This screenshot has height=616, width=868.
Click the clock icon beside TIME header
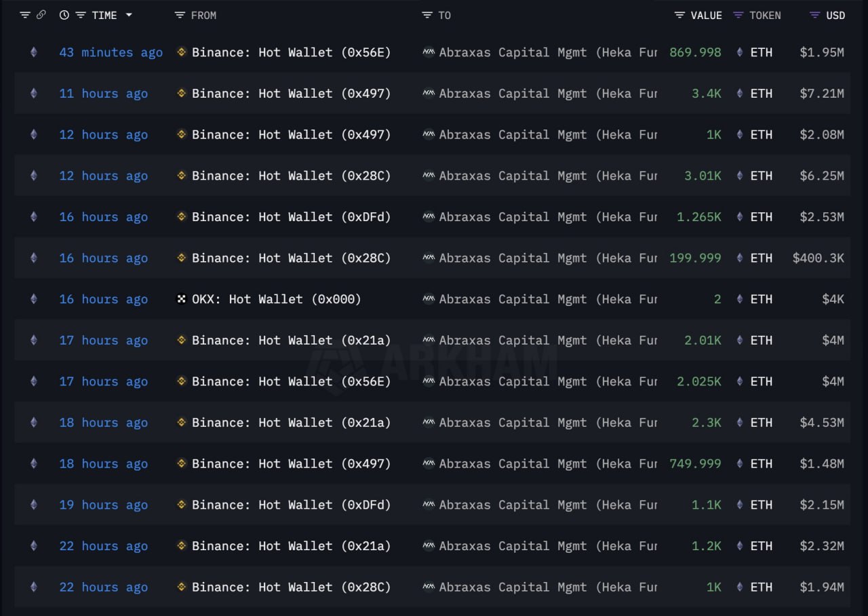pyautogui.click(x=64, y=15)
